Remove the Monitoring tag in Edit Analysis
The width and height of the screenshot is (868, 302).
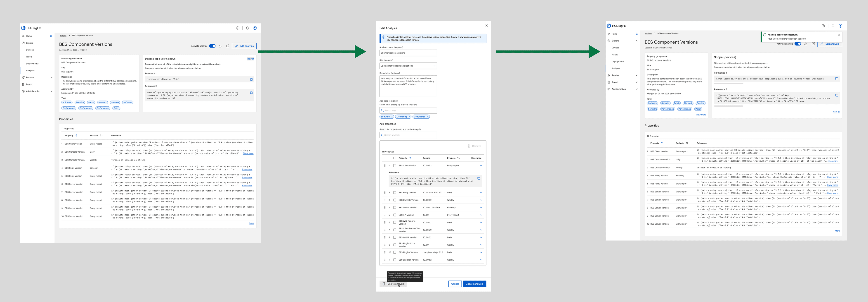[409, 117]
